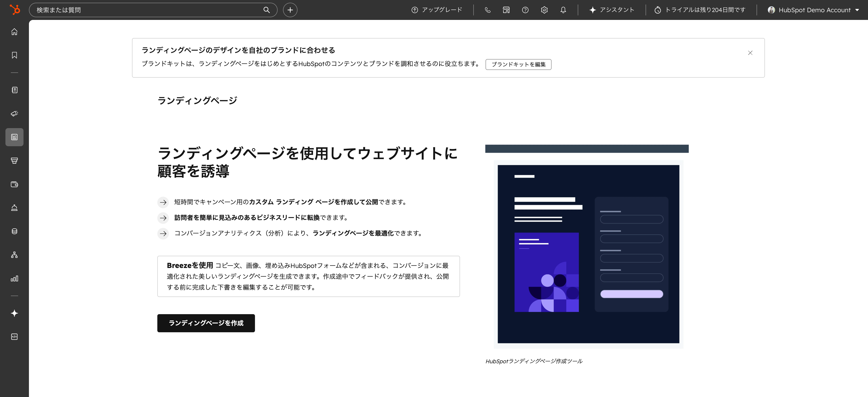This screenshot has width=868, height=397.
Task: Open the Automations workflow icon
Action: 14,255
